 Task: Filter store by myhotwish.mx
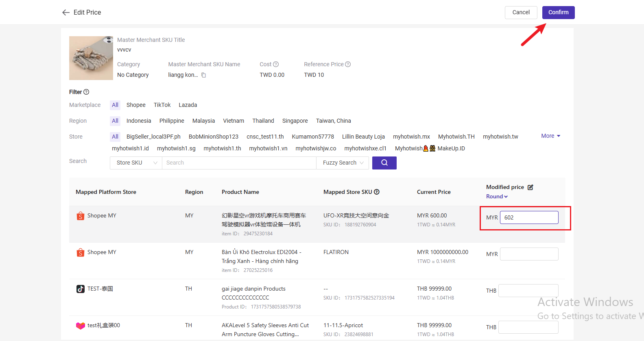(x=411, y=137)
